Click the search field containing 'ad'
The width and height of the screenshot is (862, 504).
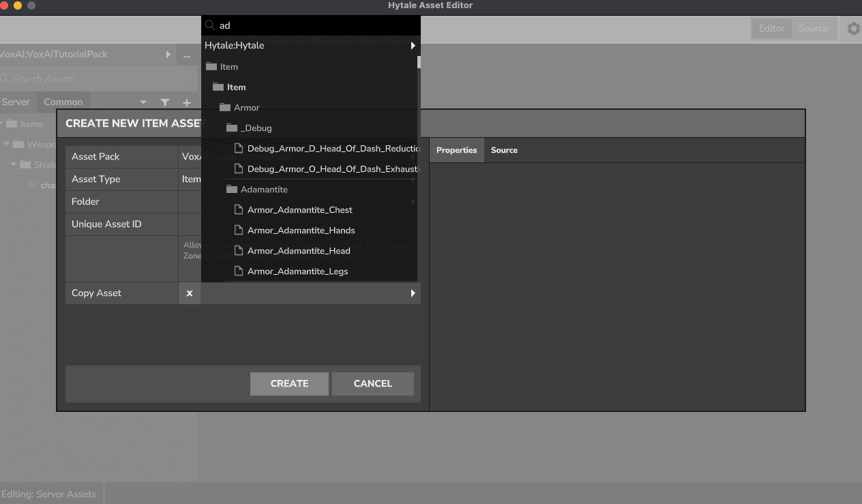coord(273,25)
